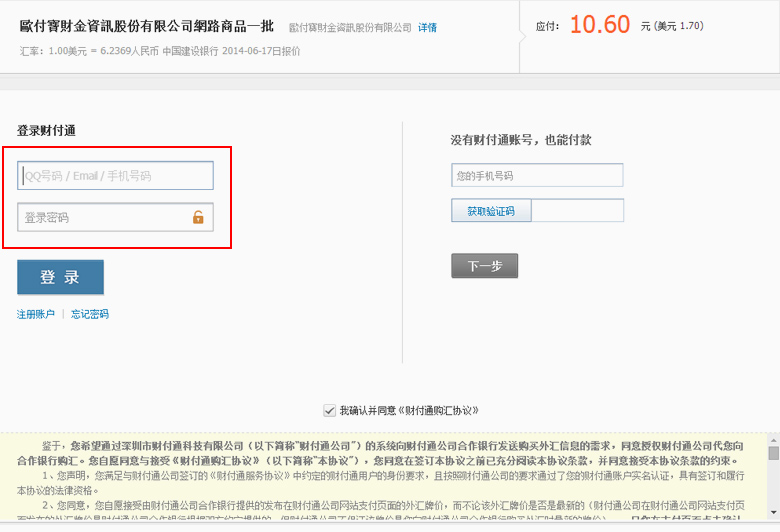Viewport: 780px width, 532px height.
Task: Click the 登录财付通 section heading
Action: tap(47, 131)
